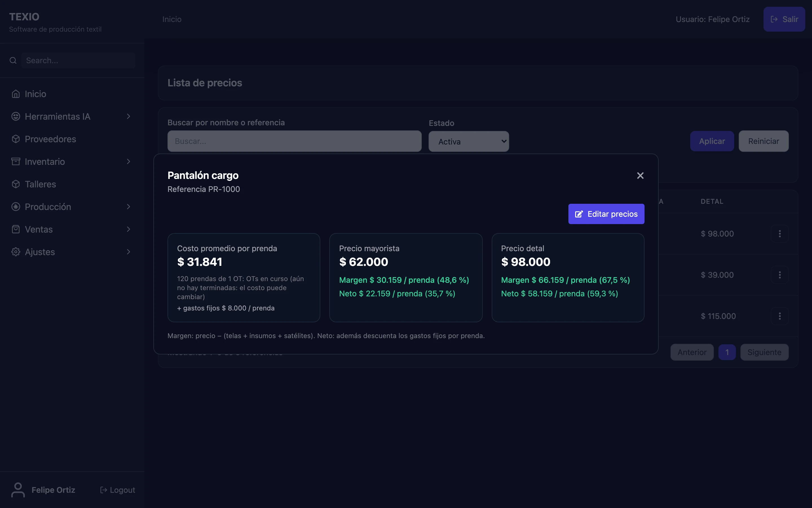Click the Ajustes gear icon
The height and width of the screenshot is (508, 812).
pyautogui.click(x=16, y=252)
